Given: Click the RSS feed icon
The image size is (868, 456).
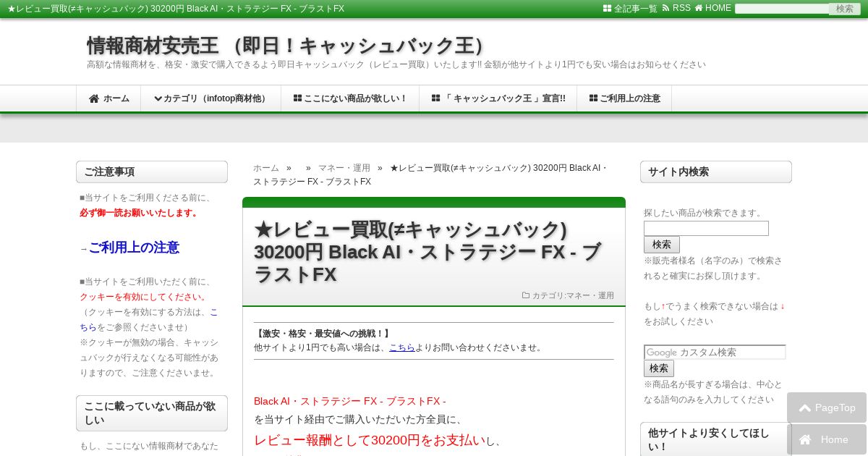Looking at the screenshot, I should pos(665,9).
